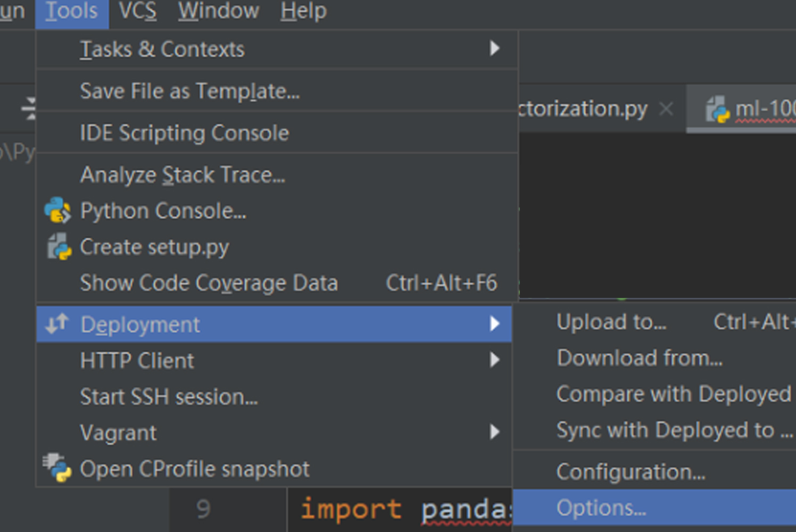Close the ctorization.py editor tab
Viewport: 796px width, 532px height.
pos(666,109)
